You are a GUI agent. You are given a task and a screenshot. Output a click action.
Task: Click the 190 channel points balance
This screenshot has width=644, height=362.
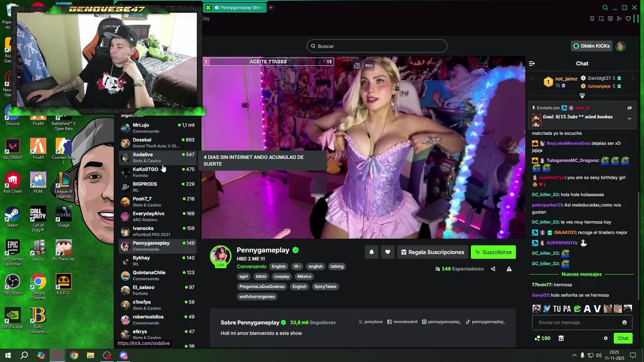(542, 338)
